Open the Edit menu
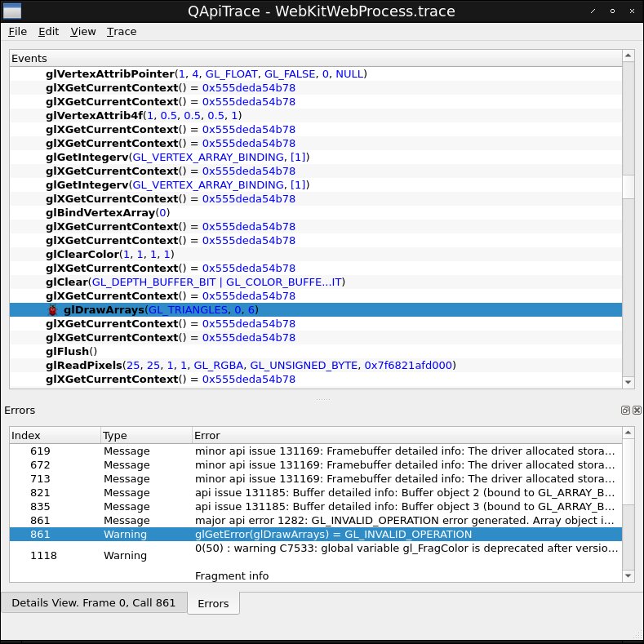The width and height of the screenshot is (644, 644). (x=48, y=32)
